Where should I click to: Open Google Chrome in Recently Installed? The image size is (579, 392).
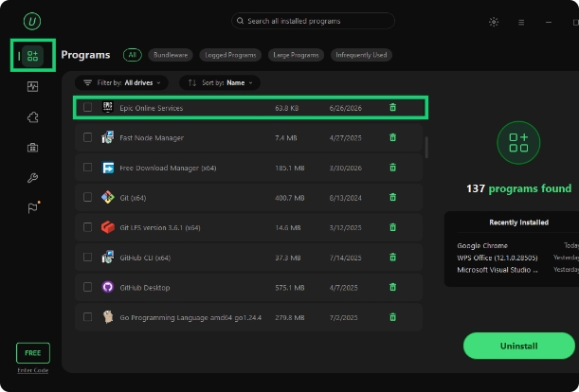[482, 245]
